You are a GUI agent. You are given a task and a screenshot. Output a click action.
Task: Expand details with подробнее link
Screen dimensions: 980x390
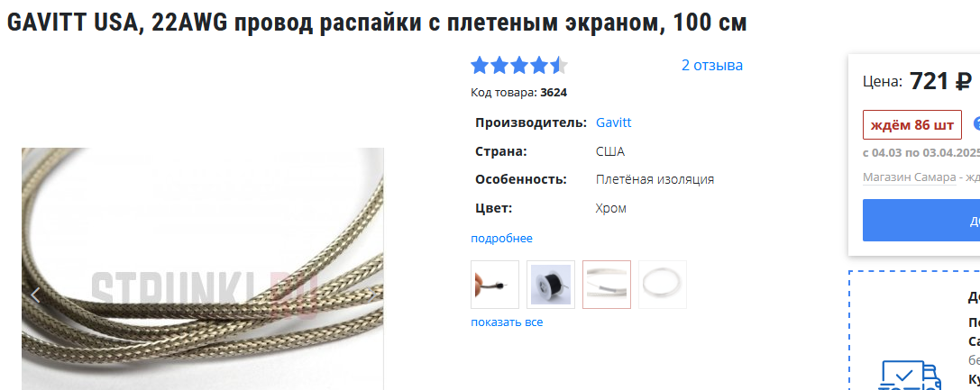pos(501,239)
